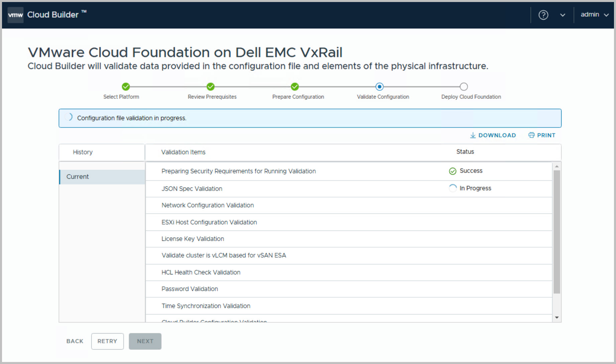Click the green Success checkmark icon
This screenshot has width=616, height=364.
tap(453, 171)
